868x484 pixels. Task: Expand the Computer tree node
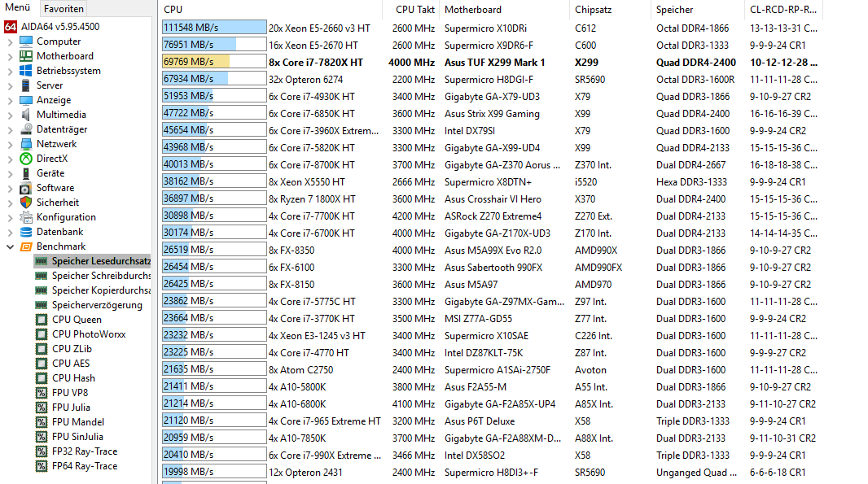(x=10, y=41)
